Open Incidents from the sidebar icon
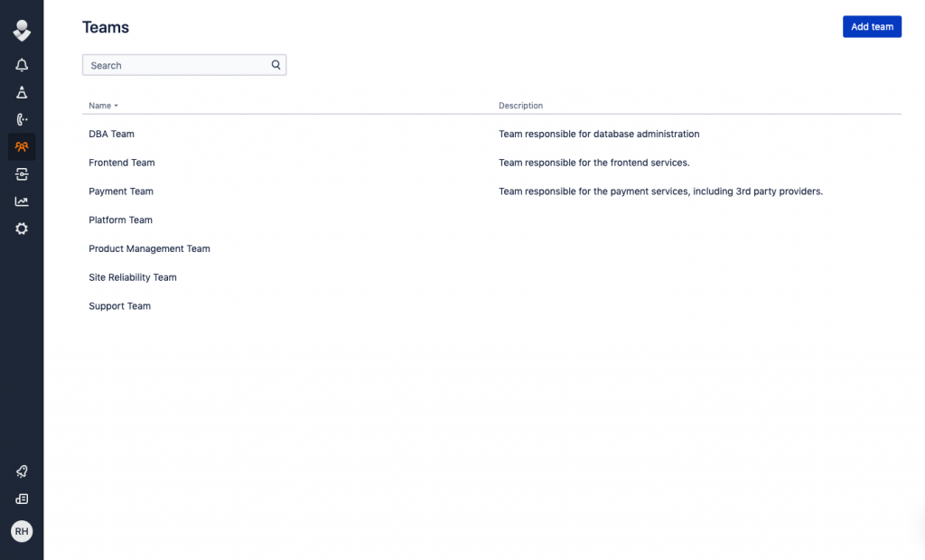This screenshot has height=560, width=925. coord(22,92)
